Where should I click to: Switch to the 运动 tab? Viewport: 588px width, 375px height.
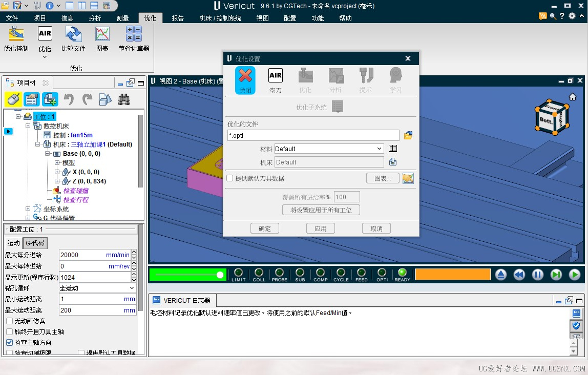click(13, 243)
